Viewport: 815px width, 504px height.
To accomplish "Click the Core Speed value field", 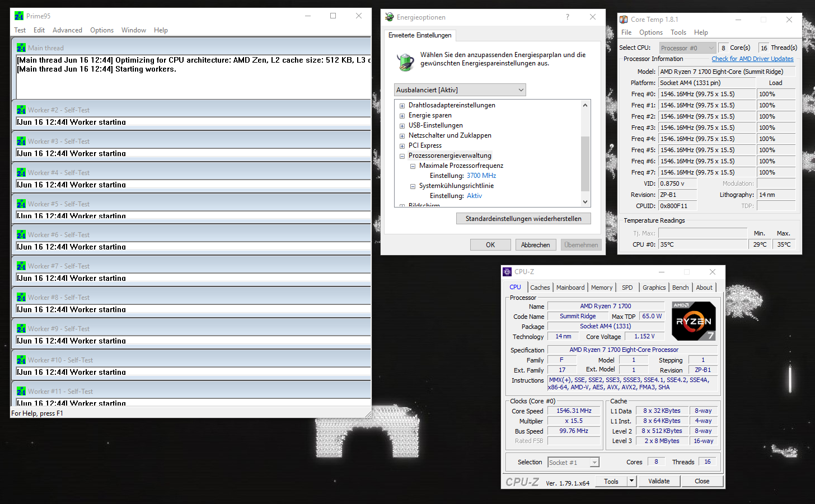I will pyautogui.click(x=574, y=411).
